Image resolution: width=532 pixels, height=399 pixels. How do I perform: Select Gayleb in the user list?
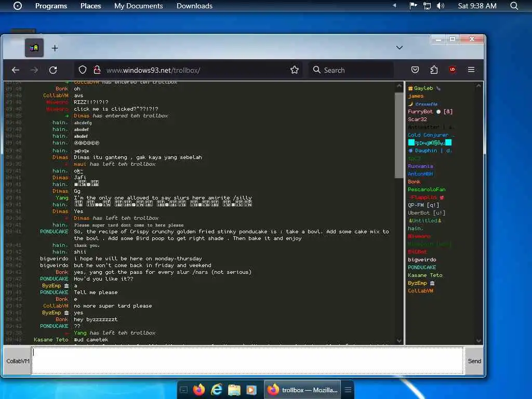click(x=423, y=88)
